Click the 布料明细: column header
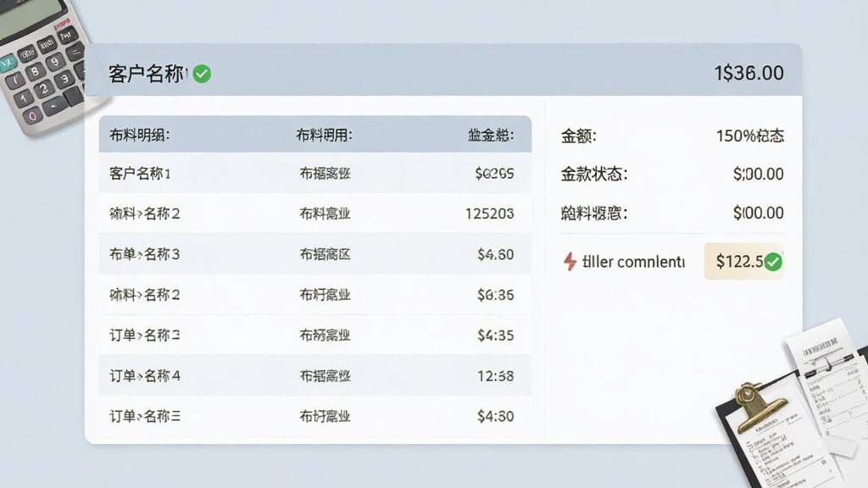 140,135
